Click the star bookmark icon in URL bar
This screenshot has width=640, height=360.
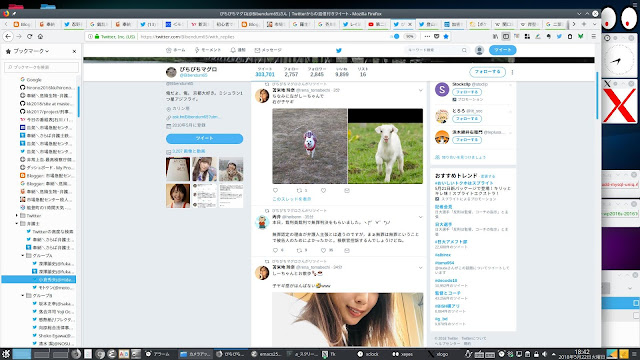click(x=446, y=36)
